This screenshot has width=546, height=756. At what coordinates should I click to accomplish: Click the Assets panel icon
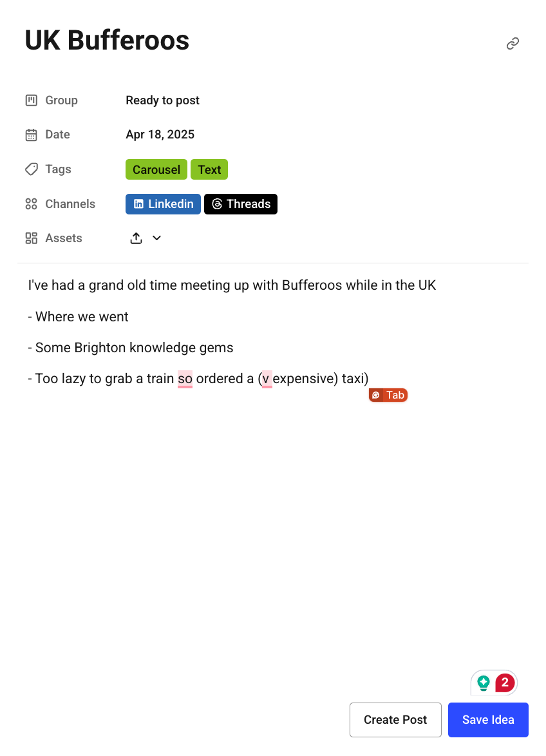click(32, 238)
